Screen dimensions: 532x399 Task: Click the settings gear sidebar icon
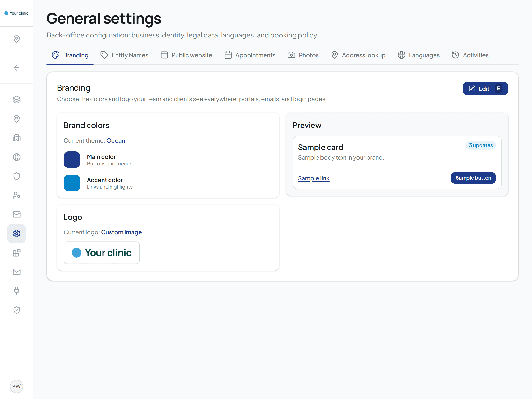point(16,234)
